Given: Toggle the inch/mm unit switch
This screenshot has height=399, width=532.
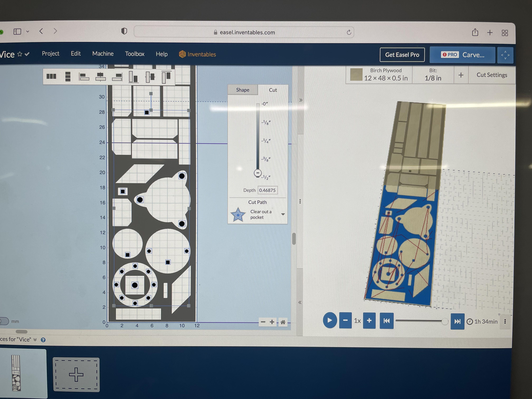Looking at the screenshot, I should click(4, 321).
